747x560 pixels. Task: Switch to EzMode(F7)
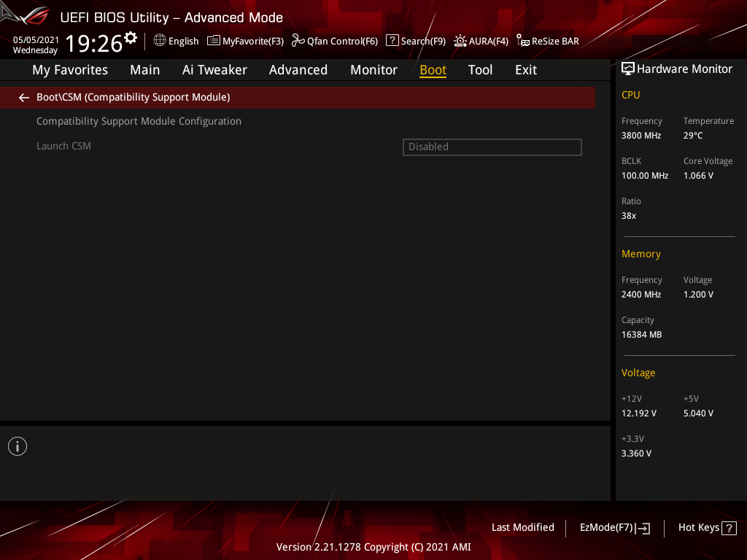tap(606, 528)
